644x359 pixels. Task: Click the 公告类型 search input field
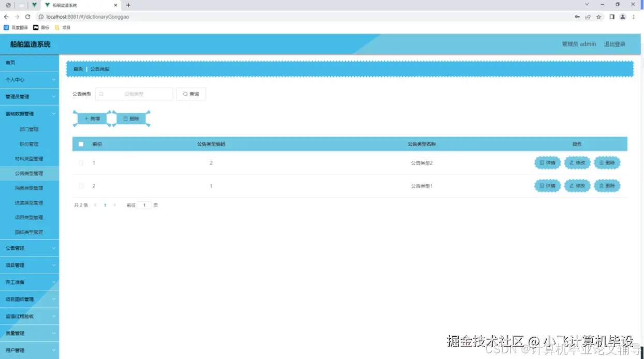coord(134,94)
